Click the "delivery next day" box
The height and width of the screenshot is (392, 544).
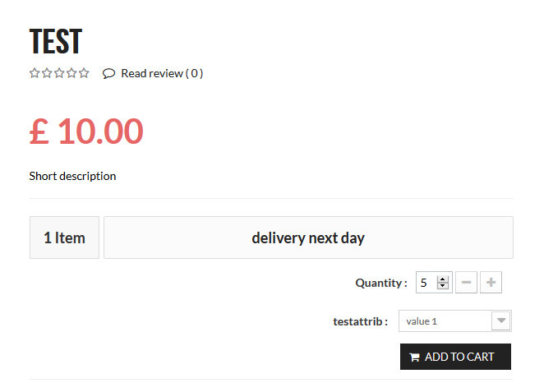(308, 238)
